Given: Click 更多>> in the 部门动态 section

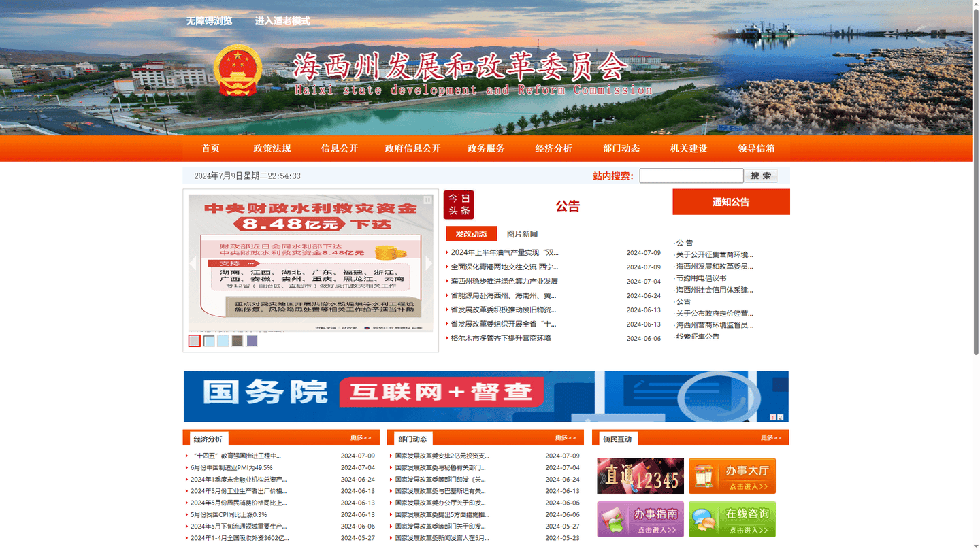Looking at the screenshot, I should tap(566, 438).
